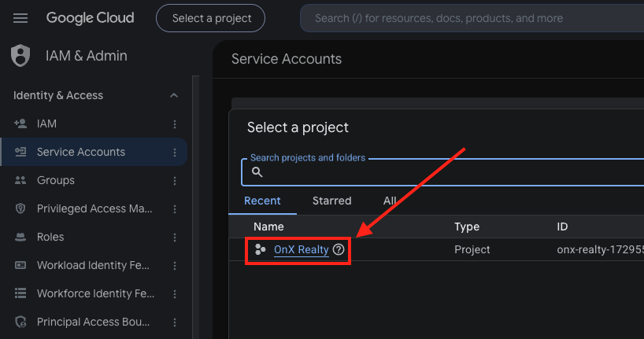Click the Principal Access Boundary icon
The image size is (644, 339).
coord(20,322)
